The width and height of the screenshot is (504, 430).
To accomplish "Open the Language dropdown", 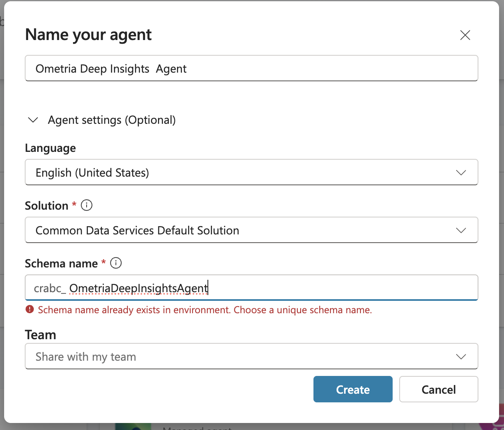I will pyautogui.click(x=252, y=172).
